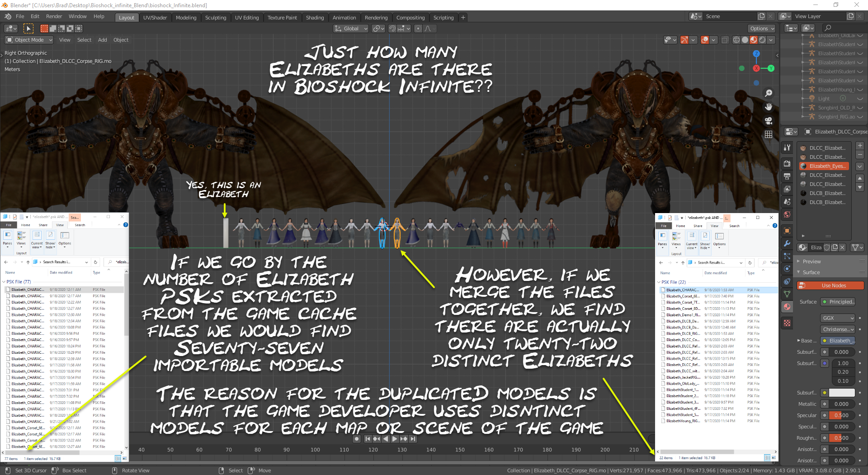Click the zoom magnifier in viewport
868x475 pixels.
pos(769,93)
